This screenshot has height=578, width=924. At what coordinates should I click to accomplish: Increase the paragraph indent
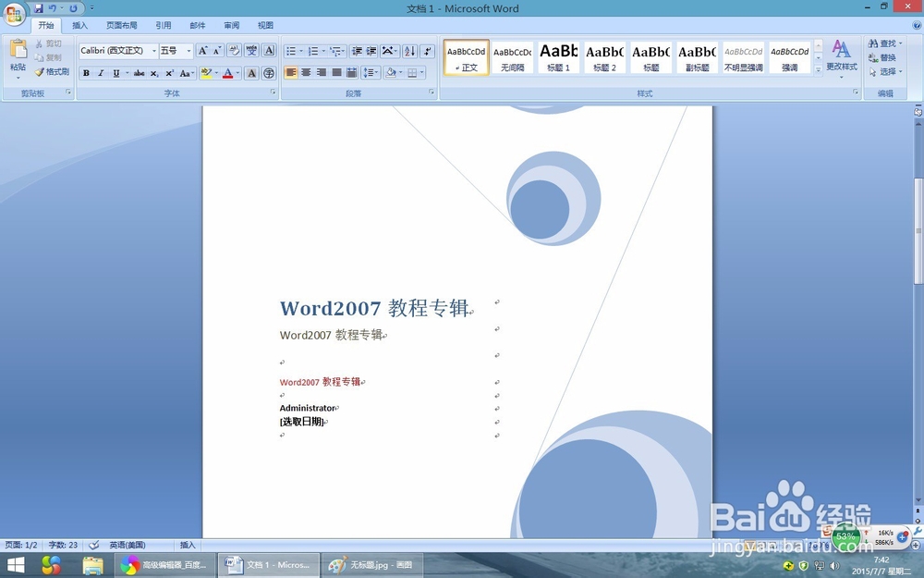tap(371, 51)
